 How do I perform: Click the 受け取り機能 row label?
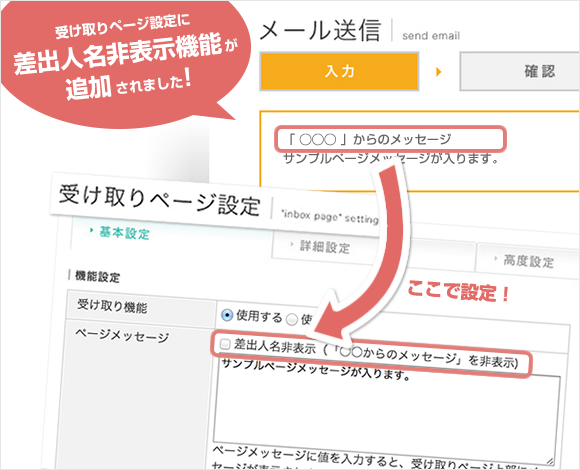click(112, 307)
